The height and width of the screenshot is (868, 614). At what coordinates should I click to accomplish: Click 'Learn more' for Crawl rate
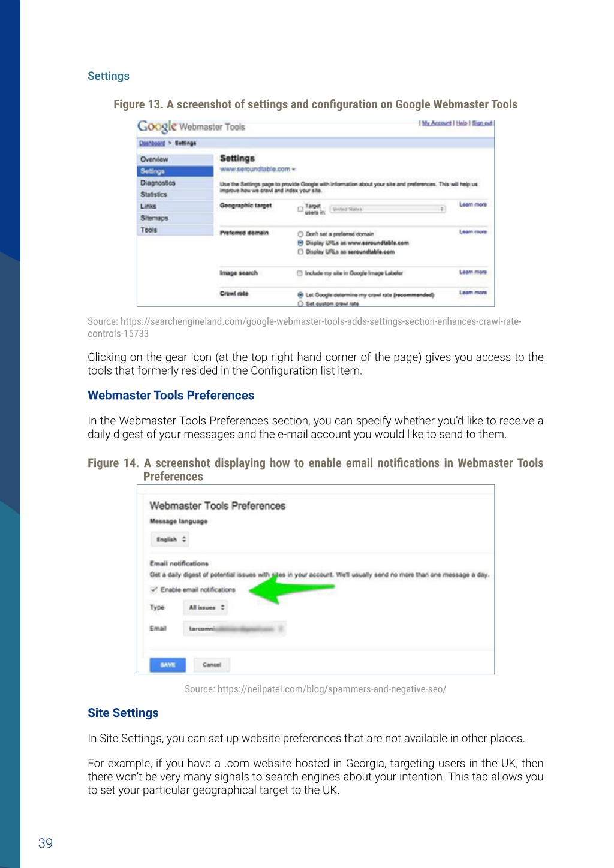click(473, 293)
